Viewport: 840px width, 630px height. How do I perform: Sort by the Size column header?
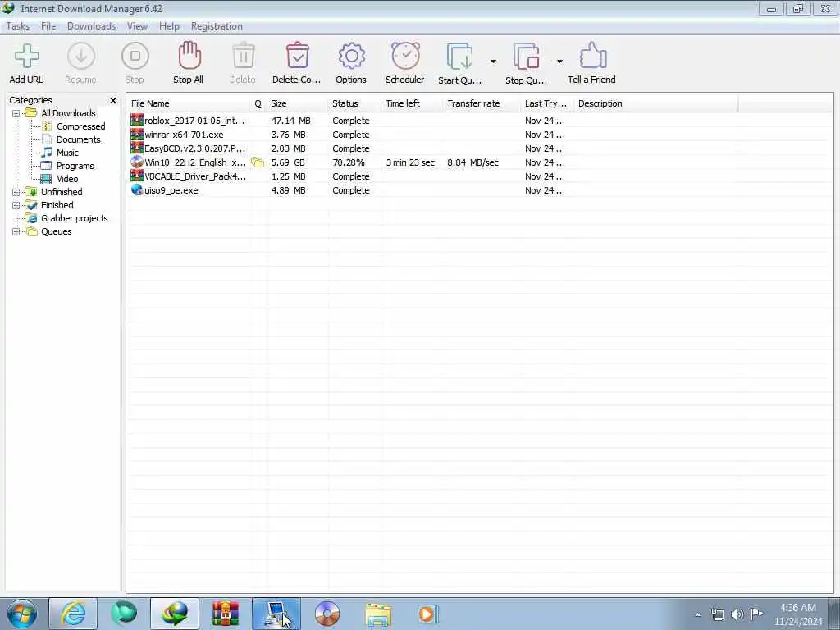(x=297, y=103)
